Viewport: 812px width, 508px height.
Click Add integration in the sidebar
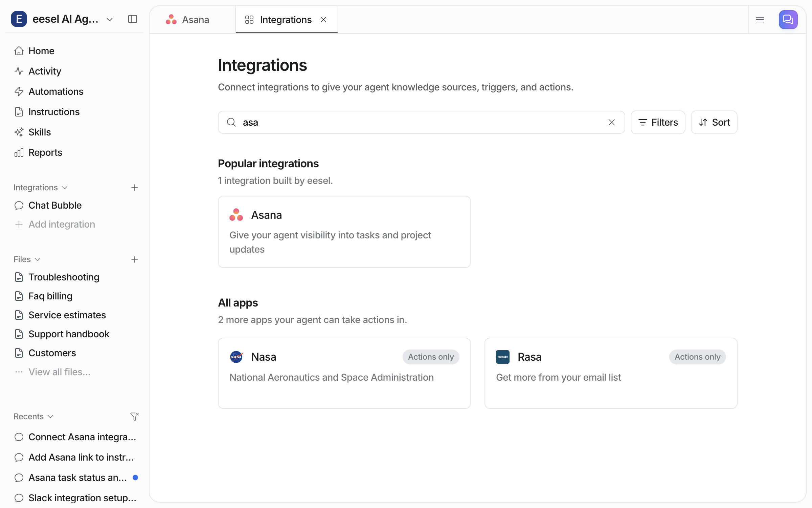tap(74, 224)
